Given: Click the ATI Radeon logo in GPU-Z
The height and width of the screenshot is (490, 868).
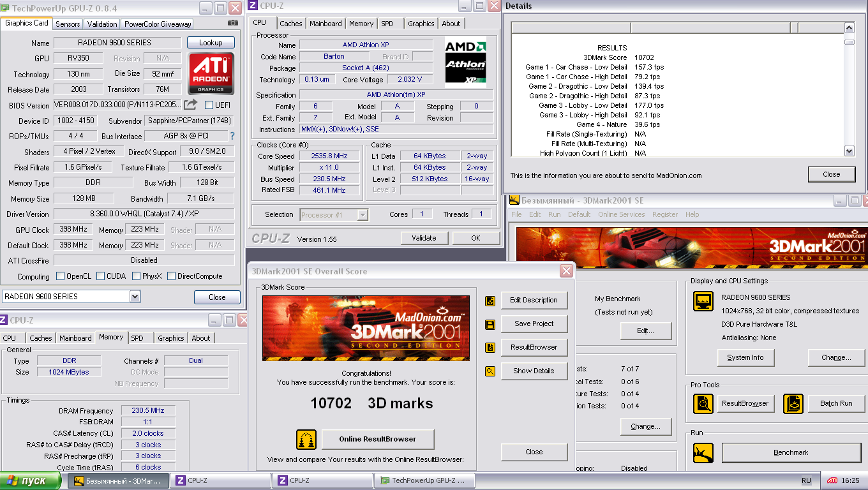Looking at the screenshot, I should point(211,73).
